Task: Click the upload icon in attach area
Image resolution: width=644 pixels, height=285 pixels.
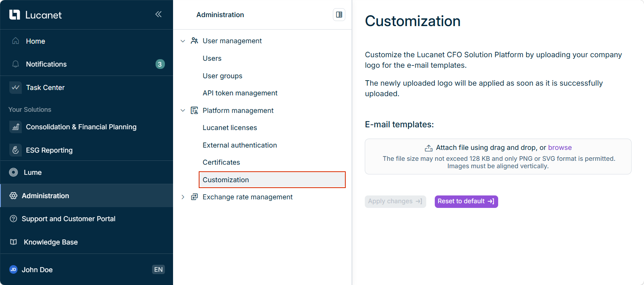Action: click(x=429, y=148)
